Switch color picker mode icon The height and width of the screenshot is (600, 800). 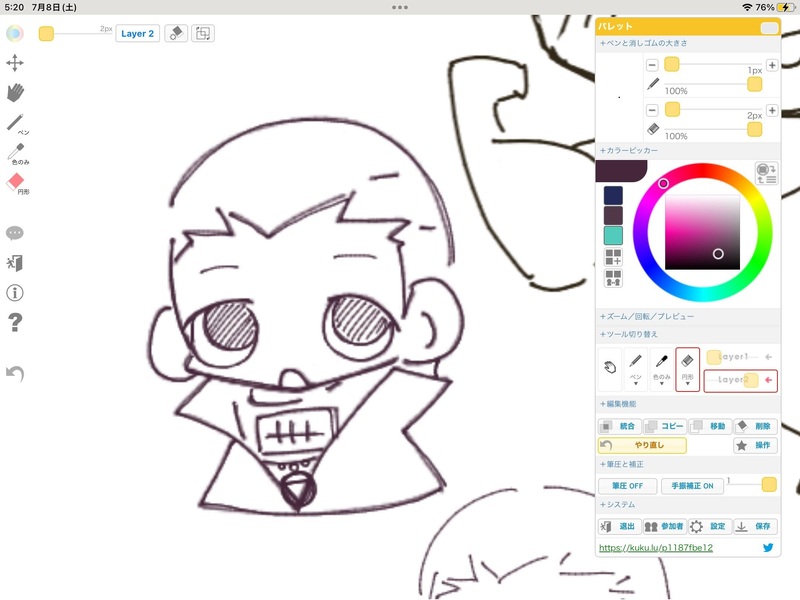pyautogui.click(x=766, y=173)
